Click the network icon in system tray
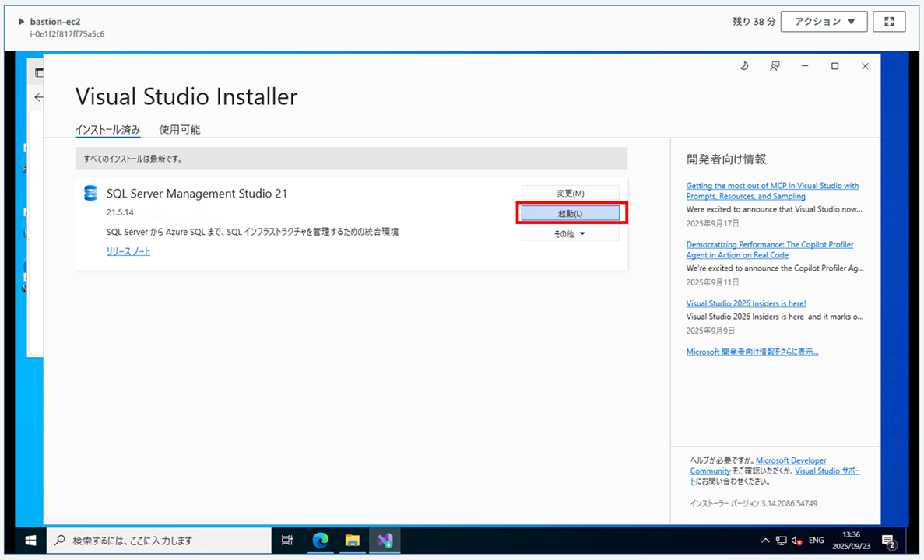Viewport: 924px width, 560px height. click(782, 540)
